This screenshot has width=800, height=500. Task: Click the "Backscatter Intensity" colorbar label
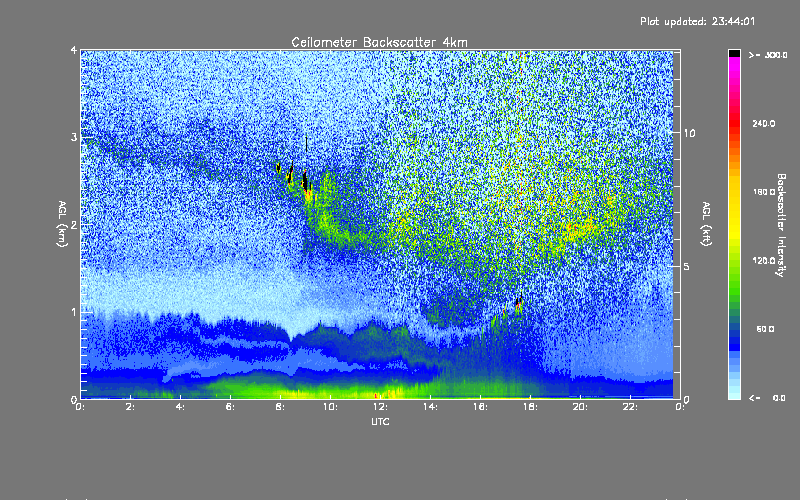point(781,225)
